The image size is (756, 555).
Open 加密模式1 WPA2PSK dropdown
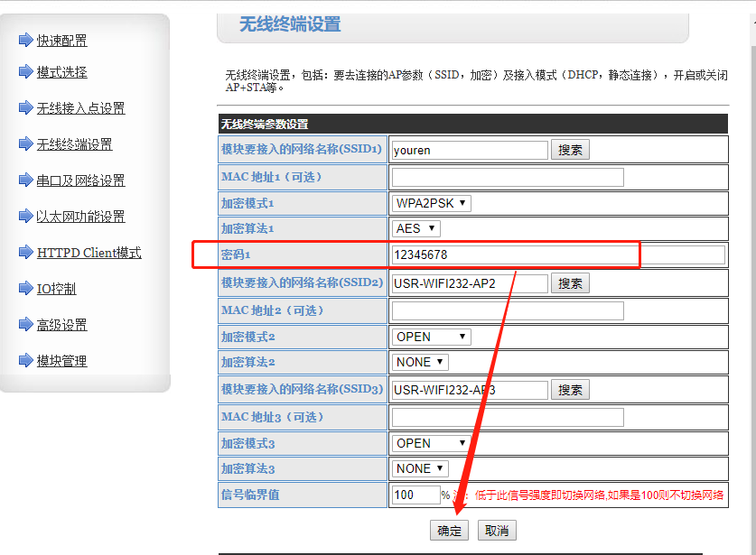coord(431,203)
